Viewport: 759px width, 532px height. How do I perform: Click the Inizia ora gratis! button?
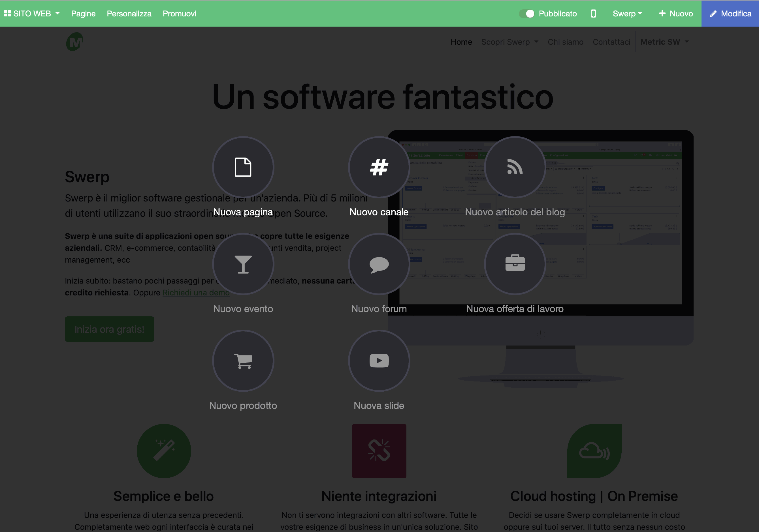click(109, 329)
